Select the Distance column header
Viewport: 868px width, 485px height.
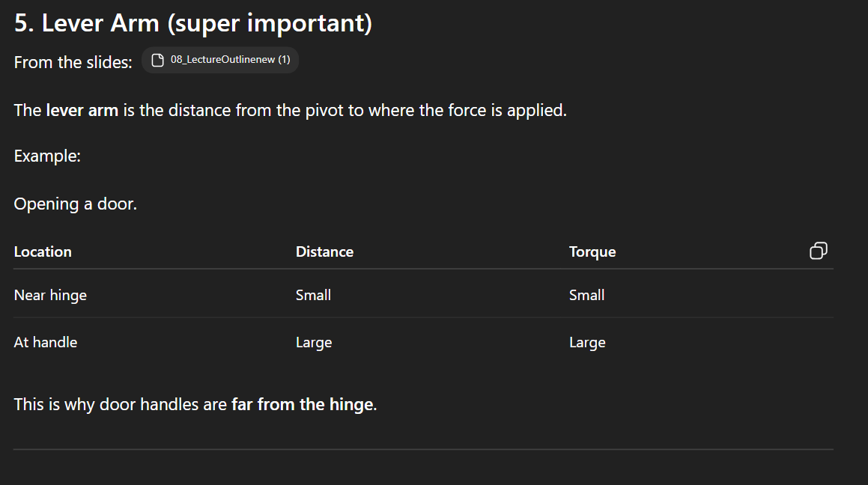click(324, 252)
